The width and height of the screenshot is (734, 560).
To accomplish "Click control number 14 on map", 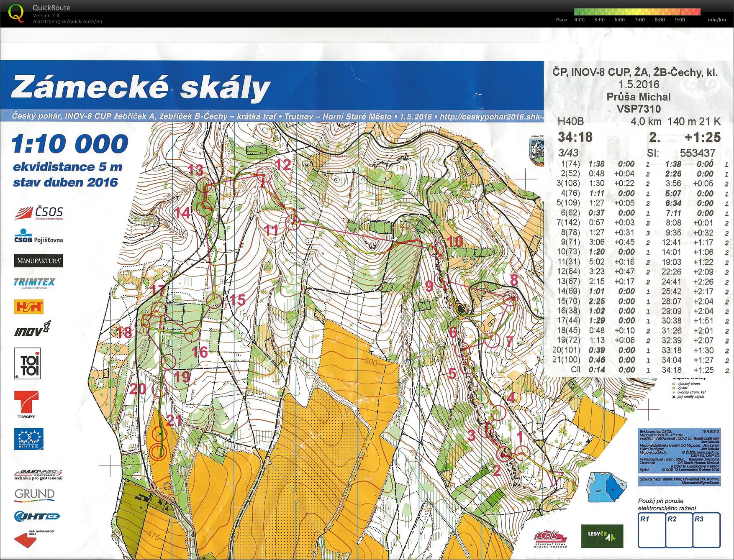I will (182, 213).
